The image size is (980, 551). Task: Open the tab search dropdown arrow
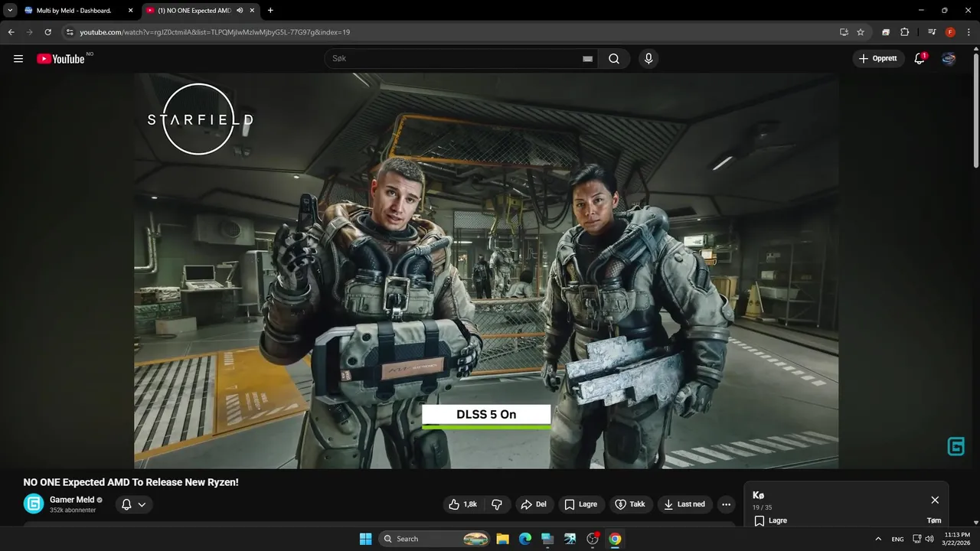tap(9, 11)
